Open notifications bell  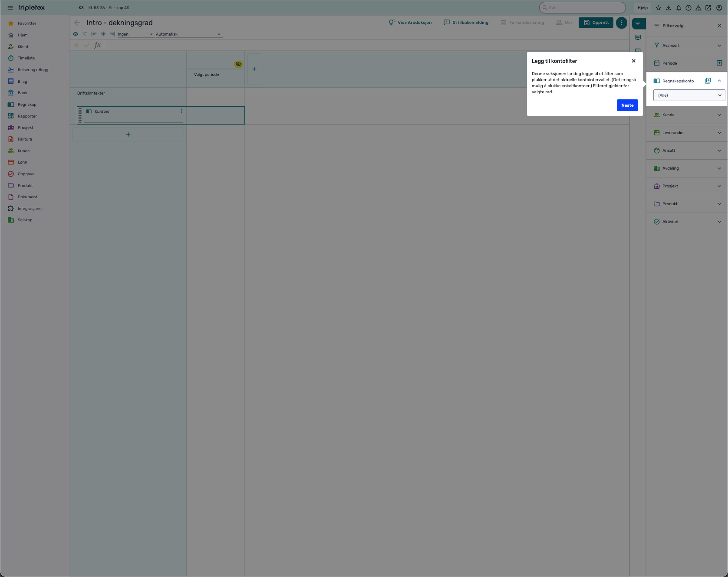pos(679,8)
